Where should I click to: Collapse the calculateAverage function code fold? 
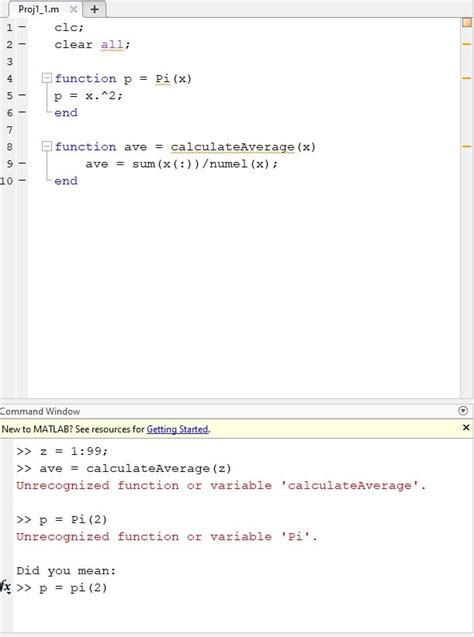[47, 146]
